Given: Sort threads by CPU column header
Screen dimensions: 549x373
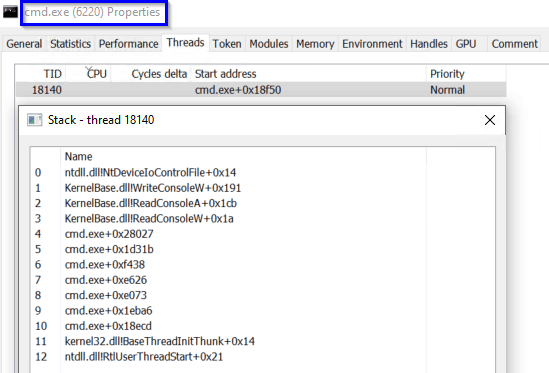Looking at the screenshot, I should point(88,74).
